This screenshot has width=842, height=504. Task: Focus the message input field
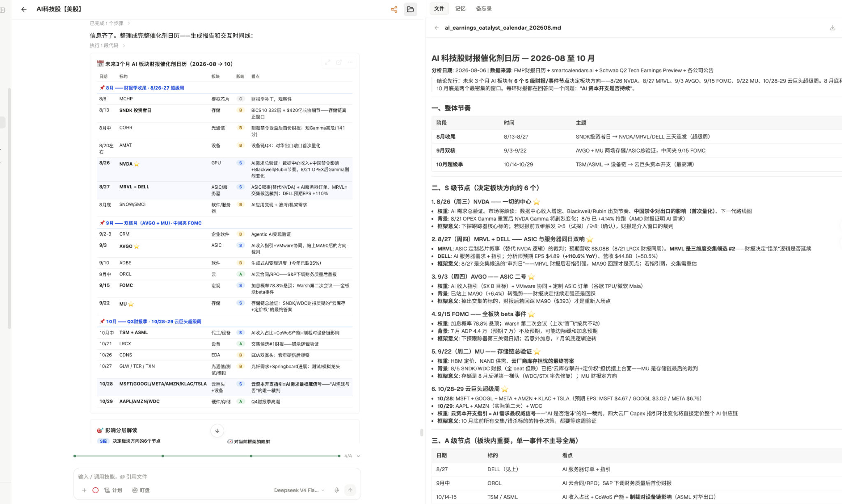click(x=217, y=476)
